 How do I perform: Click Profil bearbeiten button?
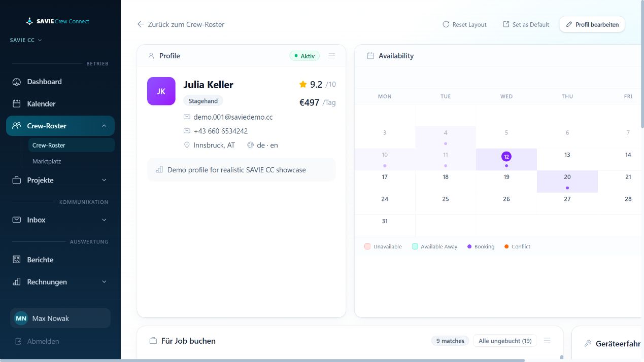point(592,24)
